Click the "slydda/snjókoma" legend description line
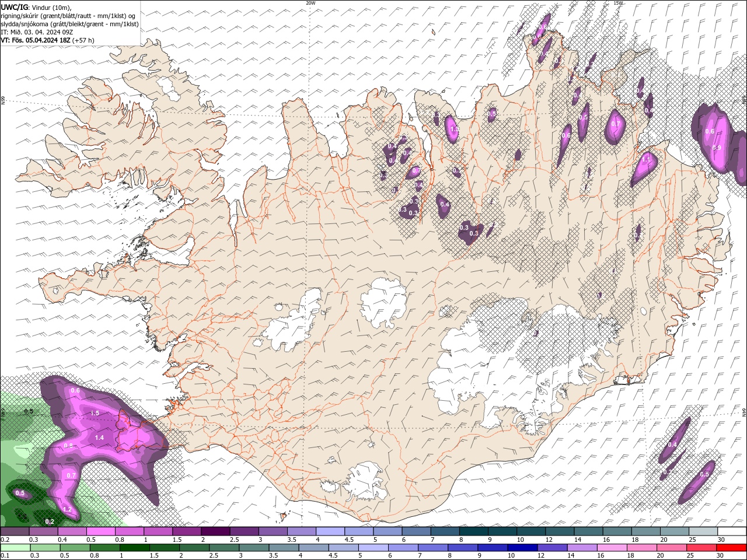This screenshot has width=747, height=560. (69, 24)
